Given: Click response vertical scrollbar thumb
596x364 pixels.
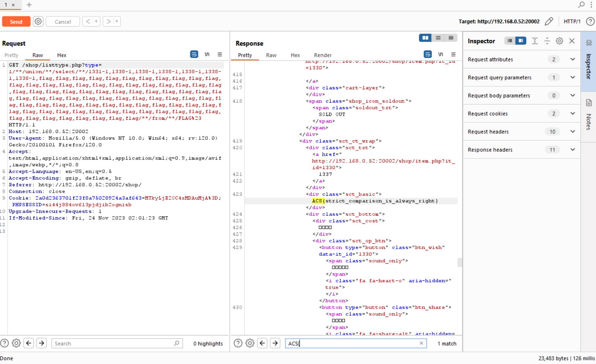Looking at the screenshot, I should [460, 262].
